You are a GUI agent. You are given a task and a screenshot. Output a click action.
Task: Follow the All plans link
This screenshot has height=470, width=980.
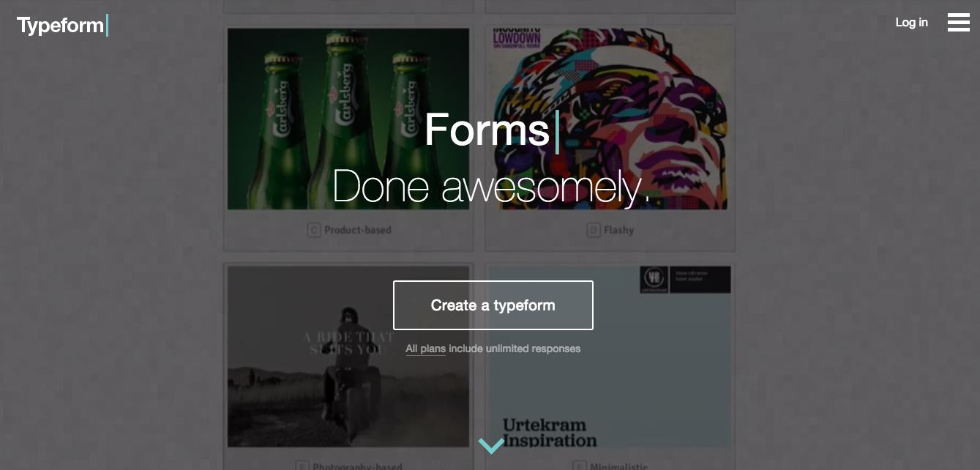coord(425,349)
